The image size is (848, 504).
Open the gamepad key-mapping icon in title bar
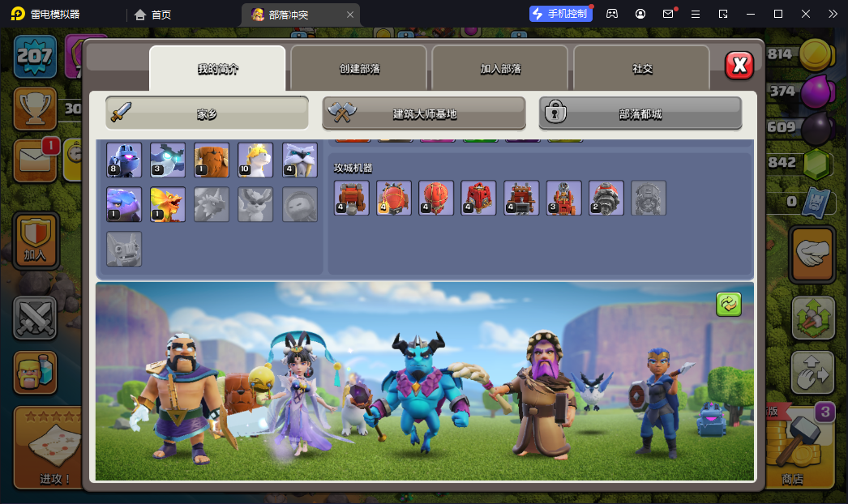611,14
